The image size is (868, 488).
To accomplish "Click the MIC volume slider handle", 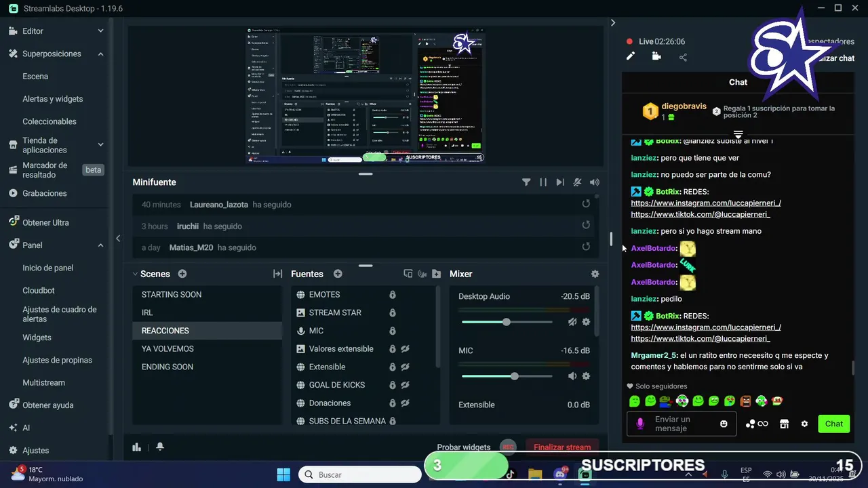I will [x=515, y=376].
